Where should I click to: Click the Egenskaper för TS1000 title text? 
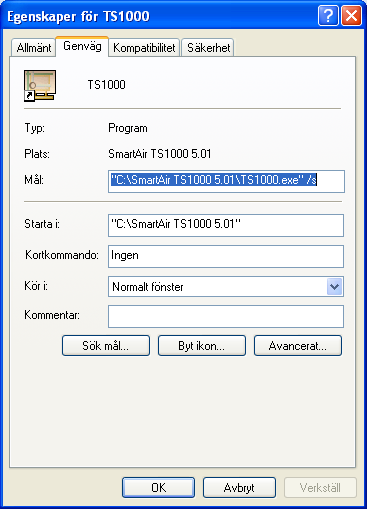point(78,16)
